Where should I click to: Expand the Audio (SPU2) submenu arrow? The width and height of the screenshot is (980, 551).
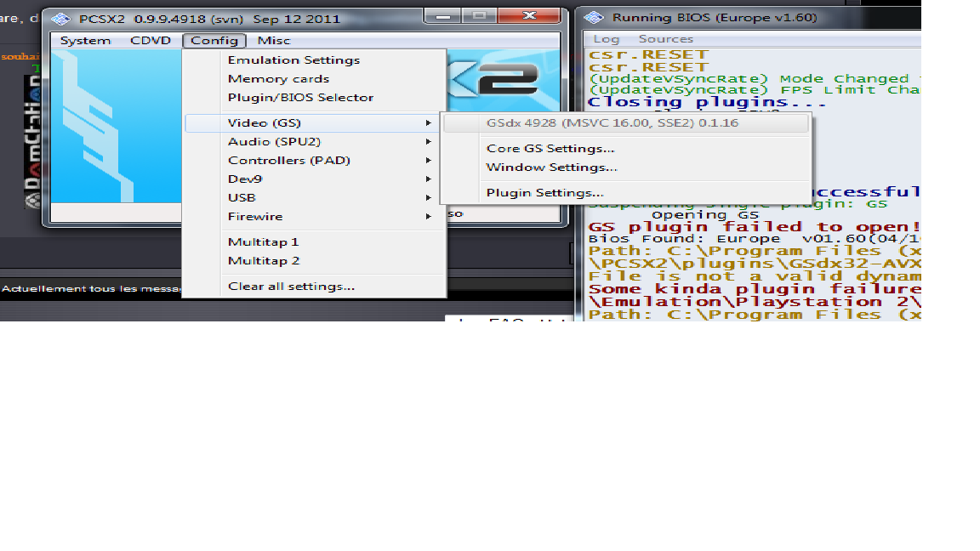coord(428,142)
